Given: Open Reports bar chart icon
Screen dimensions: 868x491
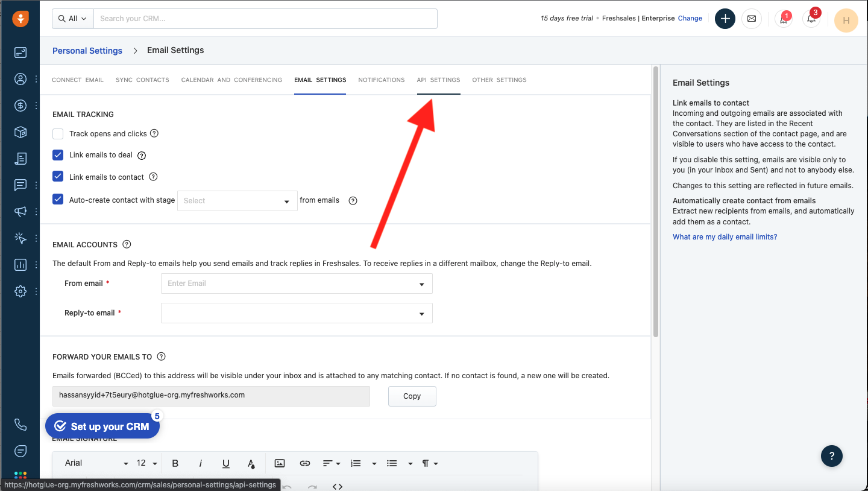Looking at the screenshot, I should click(x=20, y=265).
